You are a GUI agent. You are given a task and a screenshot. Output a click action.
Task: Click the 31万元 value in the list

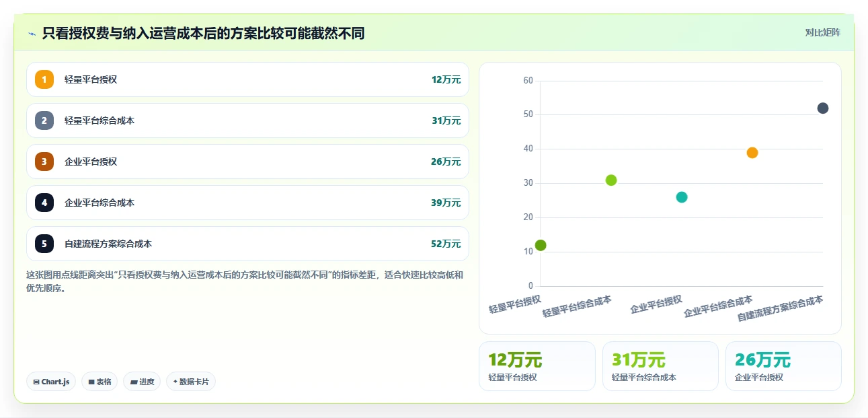coord(446,120)
